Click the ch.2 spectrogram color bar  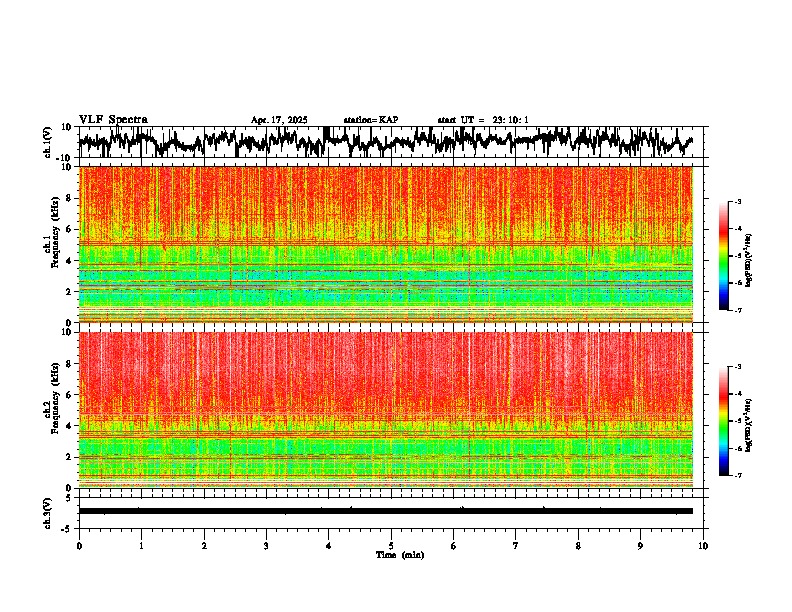click(723, 421)
